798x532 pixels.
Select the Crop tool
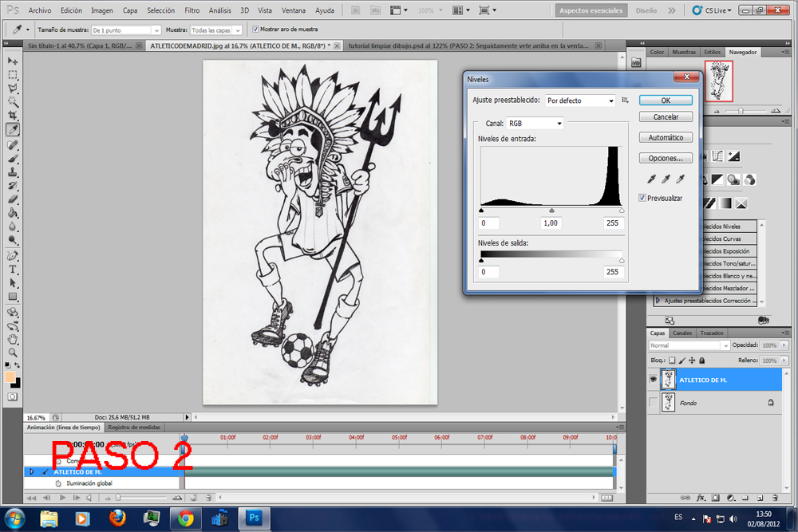click(x=13, y=116)
